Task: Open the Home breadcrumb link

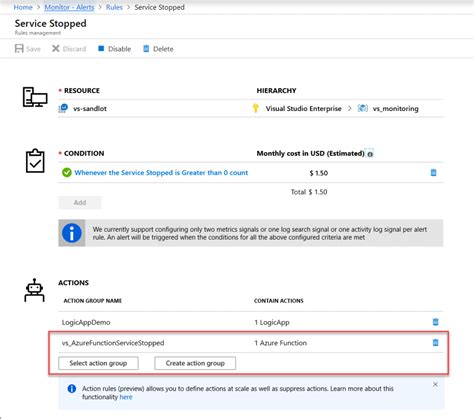Action: coord(23,7)
